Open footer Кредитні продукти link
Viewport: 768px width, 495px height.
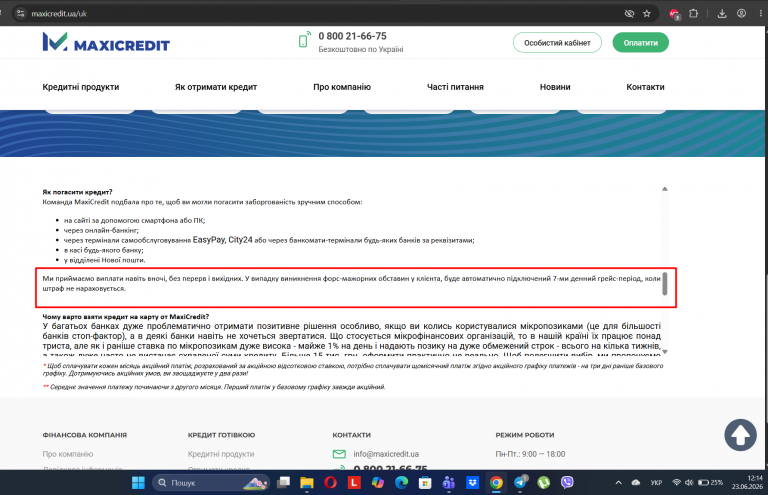click(221, 454)
